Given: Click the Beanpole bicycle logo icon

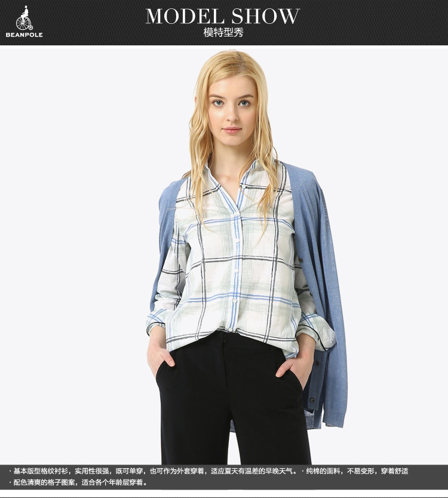Looking at the screenshot, I should [24, 18].
